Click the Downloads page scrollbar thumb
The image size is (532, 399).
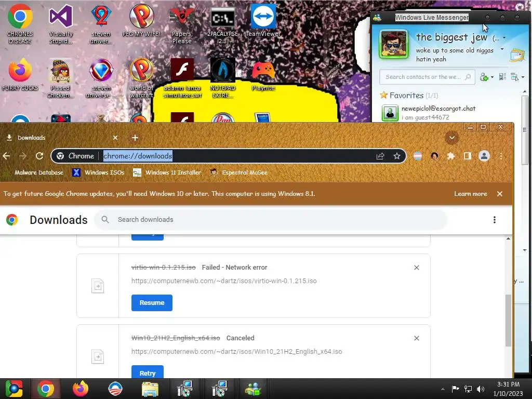click(508, 321)
